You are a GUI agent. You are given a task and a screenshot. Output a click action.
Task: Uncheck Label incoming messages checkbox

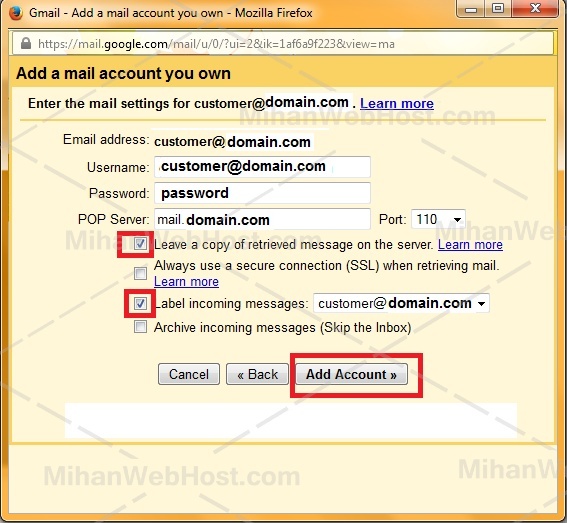[140, 303]
